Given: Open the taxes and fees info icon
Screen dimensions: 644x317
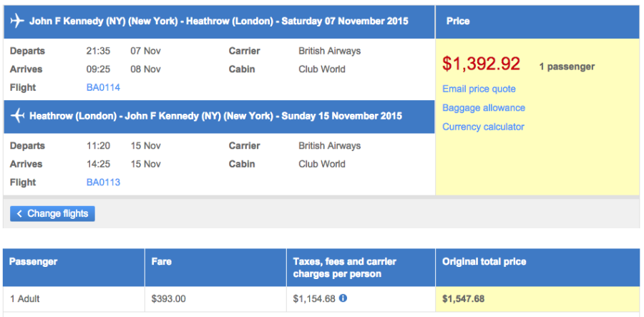Looking at the screenshot, I should pyautogui.click(x=343, y=298).
